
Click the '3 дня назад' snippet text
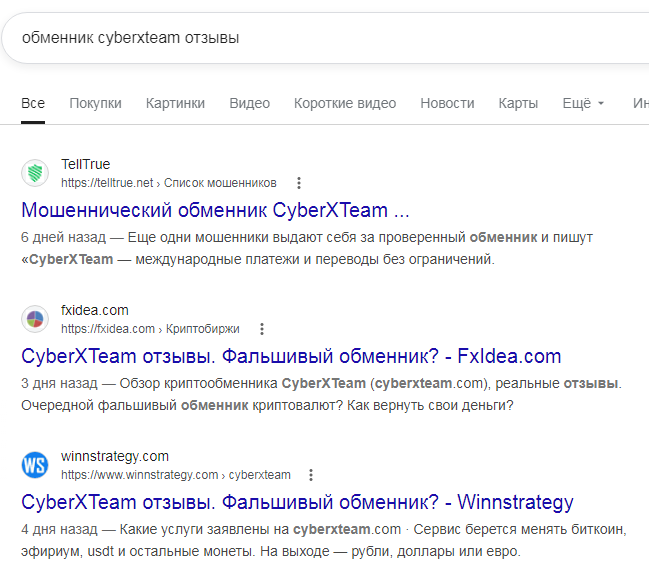(59, 384)
